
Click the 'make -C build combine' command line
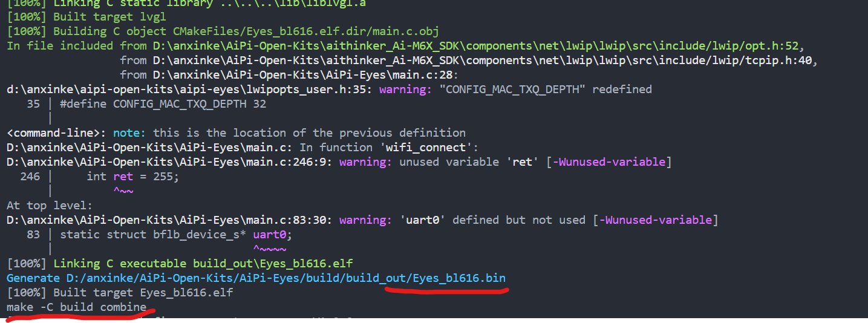tap(77, 307)
